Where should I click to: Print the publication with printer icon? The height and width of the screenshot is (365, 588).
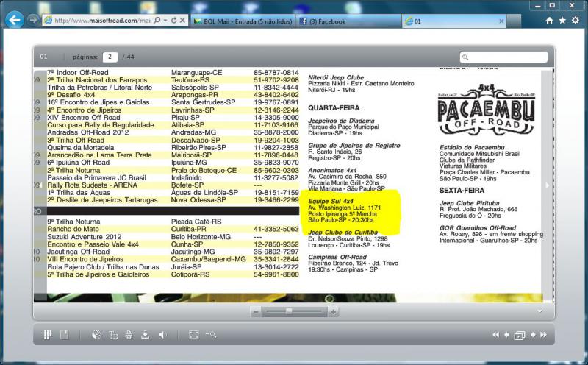click(x=129, y=335)
